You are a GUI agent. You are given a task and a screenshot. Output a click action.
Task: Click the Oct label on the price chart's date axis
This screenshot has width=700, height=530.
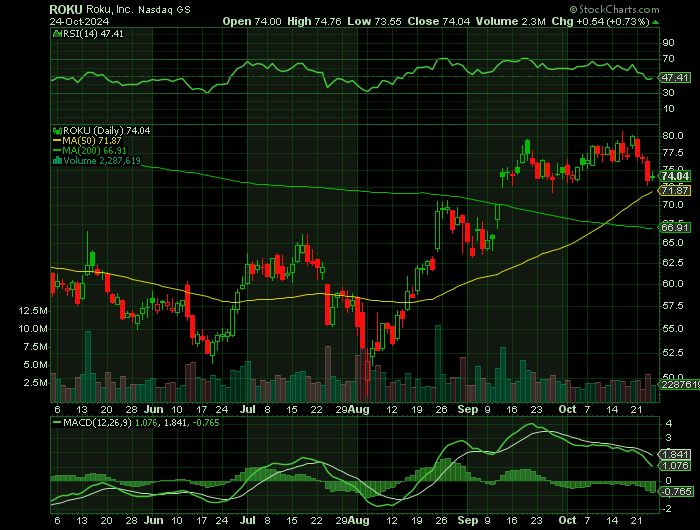(x=567, y=409)
